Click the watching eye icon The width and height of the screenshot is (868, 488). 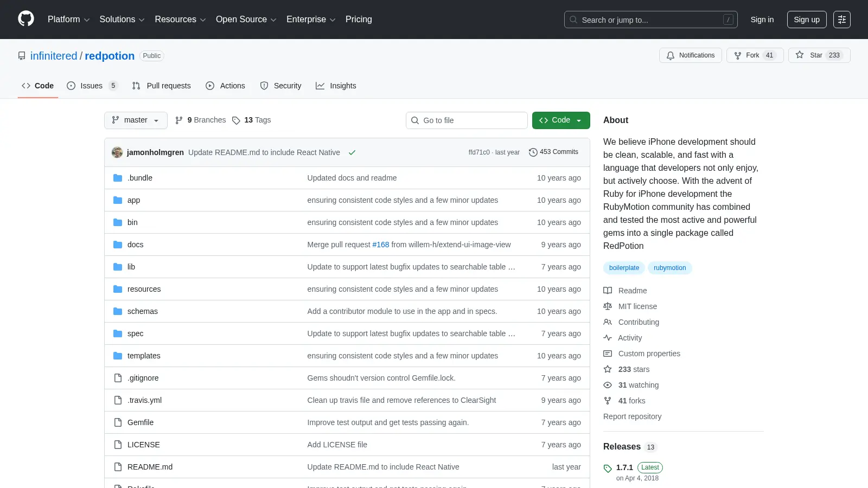coord(608,385)
